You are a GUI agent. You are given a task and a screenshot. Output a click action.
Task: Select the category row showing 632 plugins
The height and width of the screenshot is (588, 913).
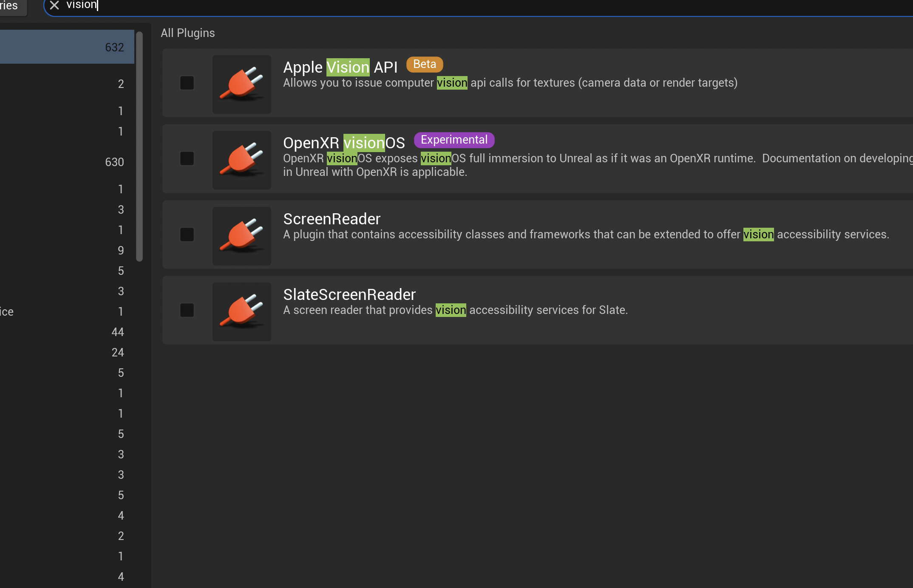[x=67, y=47]
